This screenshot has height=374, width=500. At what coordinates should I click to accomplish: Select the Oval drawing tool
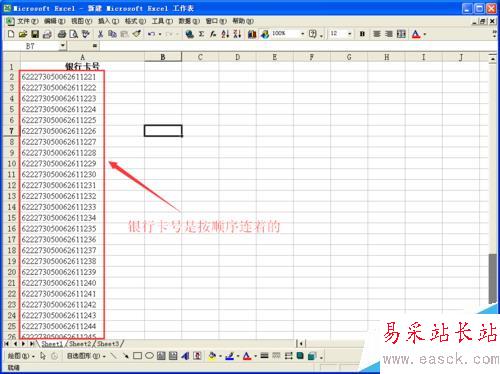(149, 356)
